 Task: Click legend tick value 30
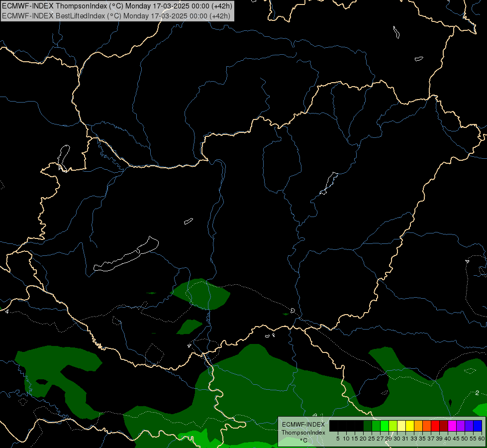tap(397, 439)
